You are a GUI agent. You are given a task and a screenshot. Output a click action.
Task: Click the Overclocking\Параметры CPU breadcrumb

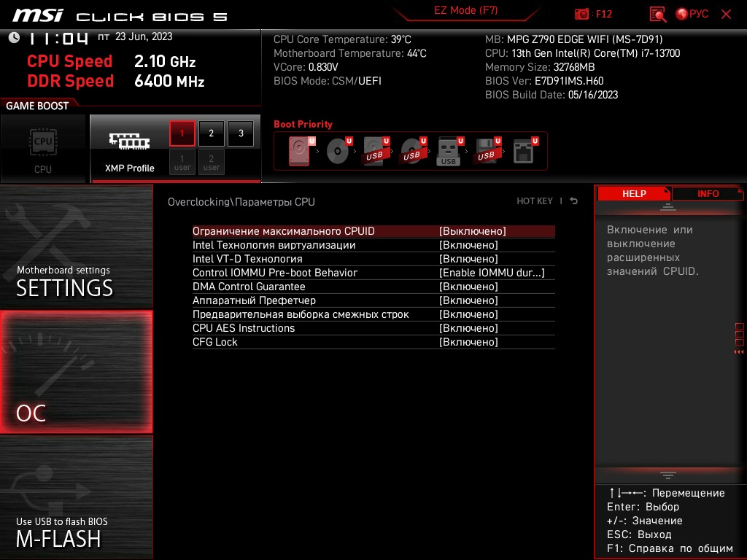click(241, 201)
